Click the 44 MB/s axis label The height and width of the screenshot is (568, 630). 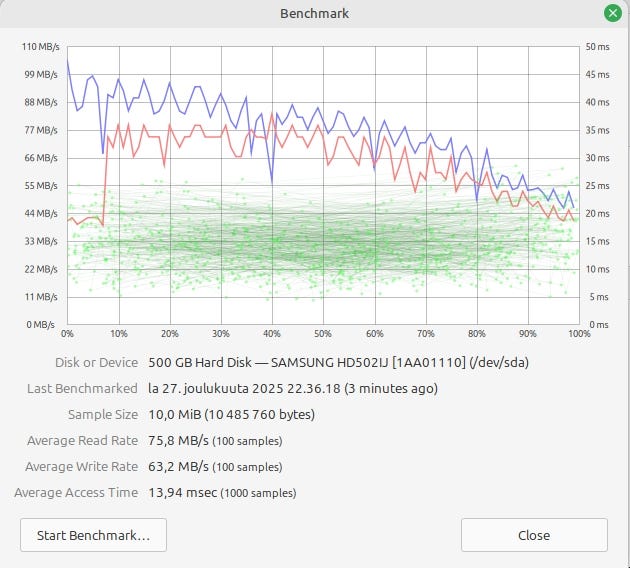tap(41, 213)
